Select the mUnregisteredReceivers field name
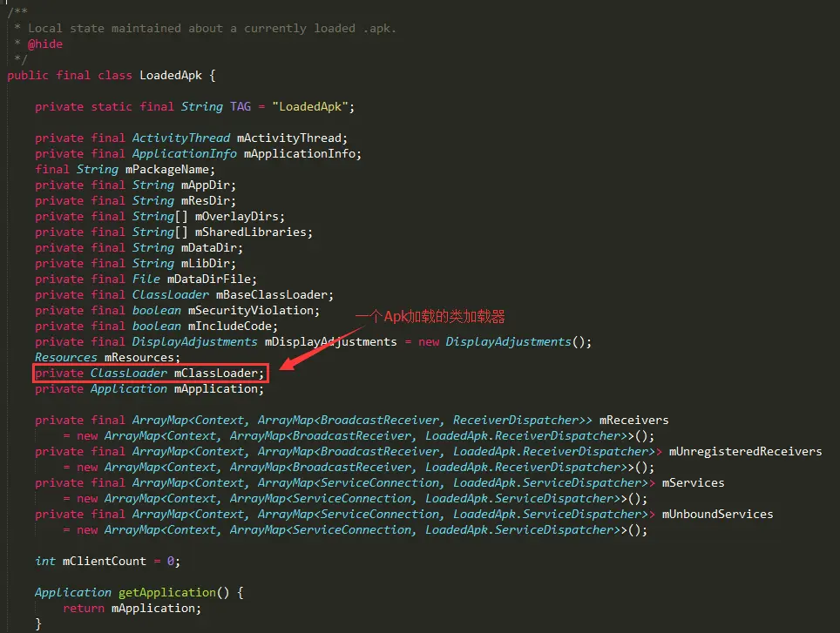 [x=745, y=451]
